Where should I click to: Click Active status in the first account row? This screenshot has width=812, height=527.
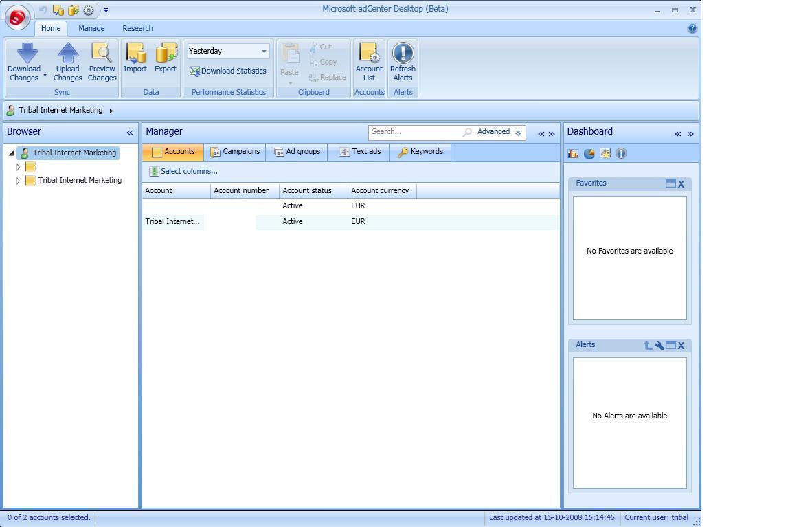(x=293, y=205)
